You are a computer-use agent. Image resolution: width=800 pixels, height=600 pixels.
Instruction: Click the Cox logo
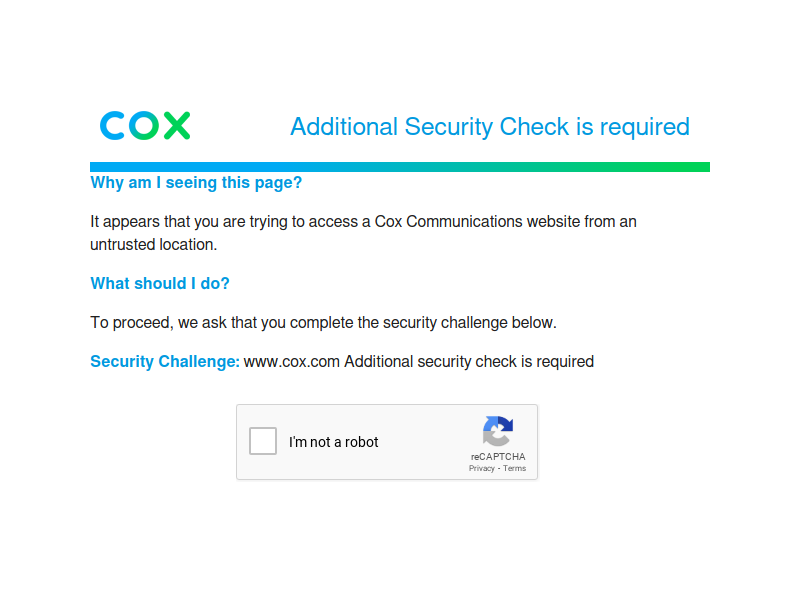tap(145, 126)
